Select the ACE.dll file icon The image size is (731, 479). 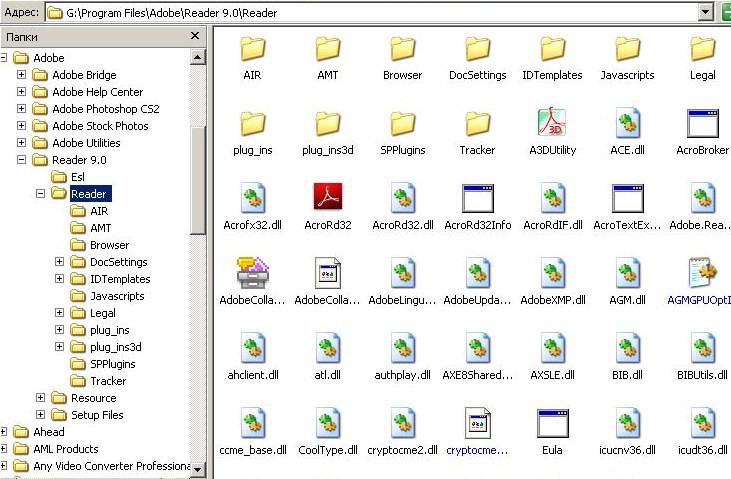tap(628, 123)
